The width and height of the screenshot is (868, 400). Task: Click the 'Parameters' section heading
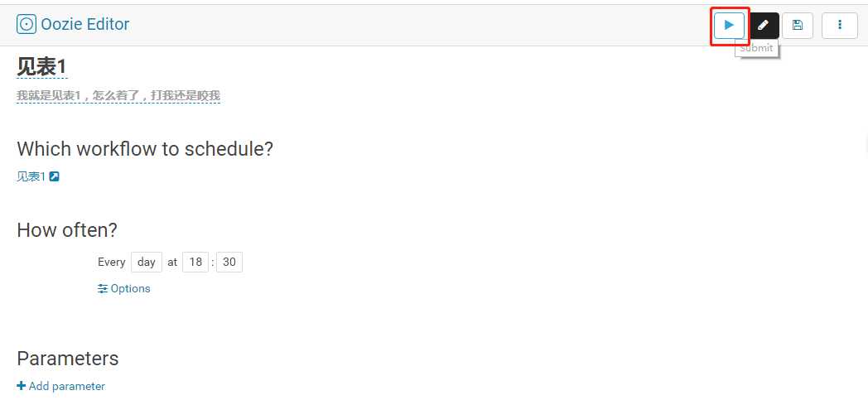pos(68,358)
